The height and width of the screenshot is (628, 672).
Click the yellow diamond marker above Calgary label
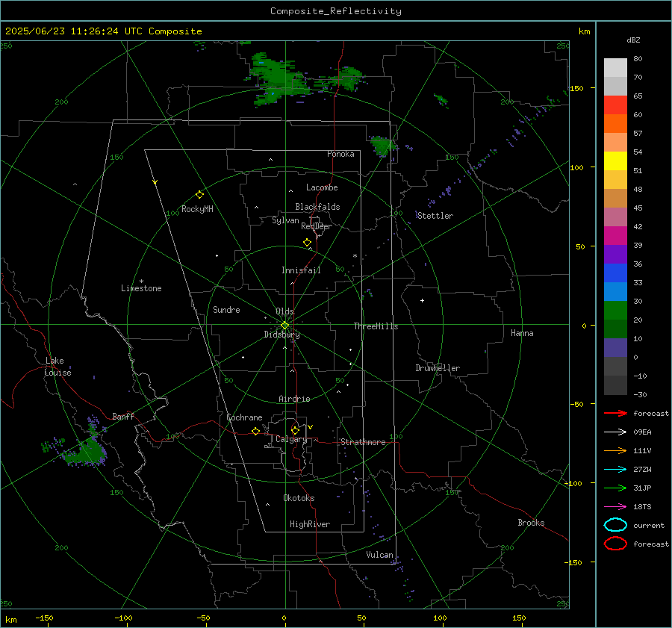[x=295, y=430]
